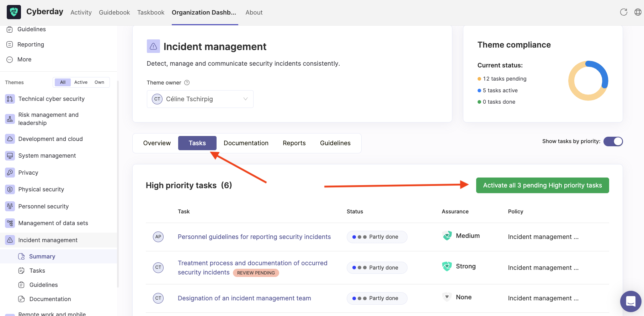Open Designation of an incident management team
The height and width of the screenshot is (316, 644).
click(244, 298)
